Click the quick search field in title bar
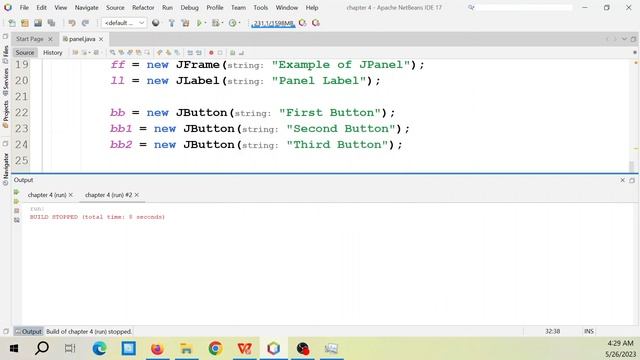The image size is (640, 360). click(x=524, y=8)
